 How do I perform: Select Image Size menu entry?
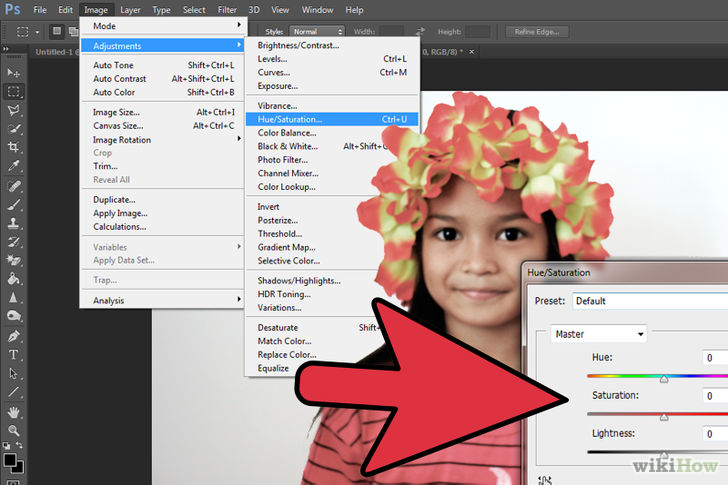(x=163, y=112)
